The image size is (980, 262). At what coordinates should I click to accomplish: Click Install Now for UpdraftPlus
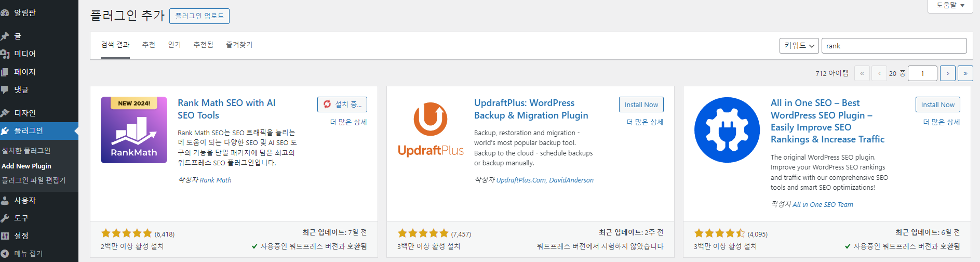click(x=641, y=104)
